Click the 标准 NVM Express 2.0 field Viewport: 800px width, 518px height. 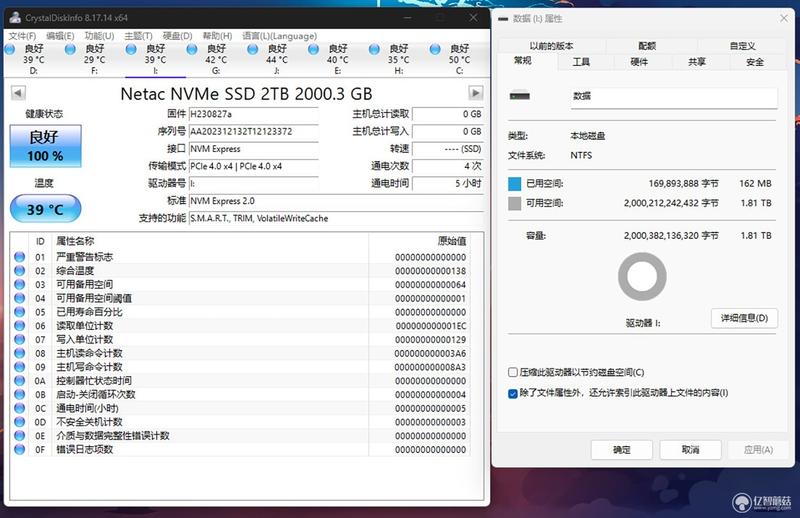pos(336,201)
